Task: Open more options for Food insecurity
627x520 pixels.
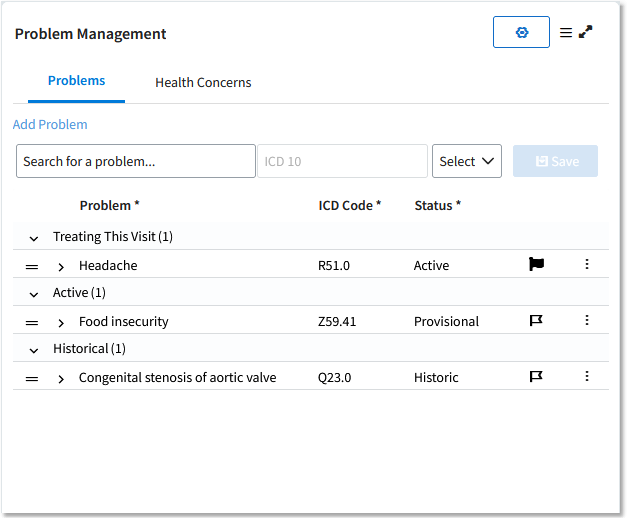Action: [587, 320]
